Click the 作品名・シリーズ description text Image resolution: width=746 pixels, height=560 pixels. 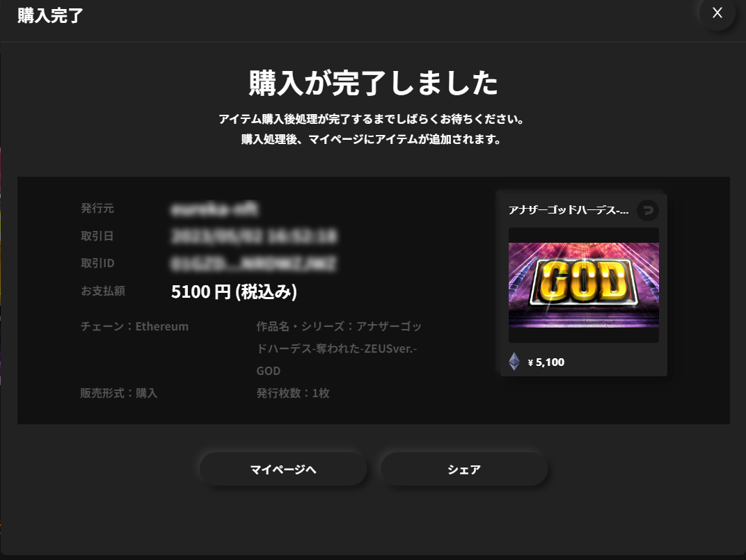pyautogui.click(x=339, y=349)
